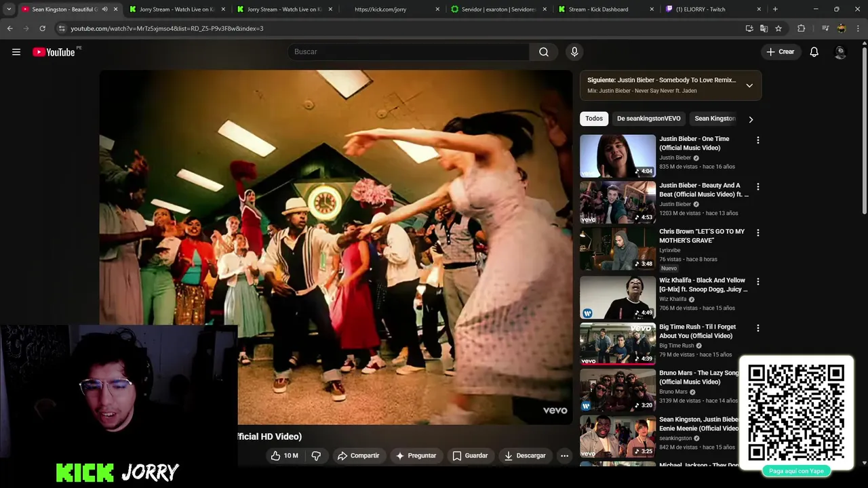The width and height of the screenshot is (868, 488).
Task: Open Beauty And A Beat thumbnail
Action: tap(618, 202)
